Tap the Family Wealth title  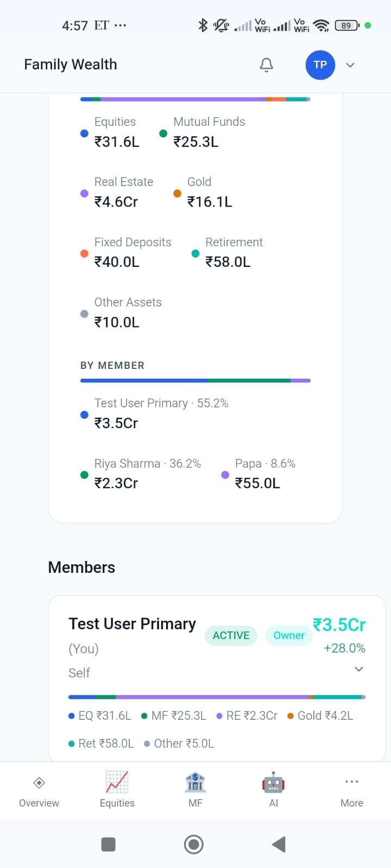point(71,65)
